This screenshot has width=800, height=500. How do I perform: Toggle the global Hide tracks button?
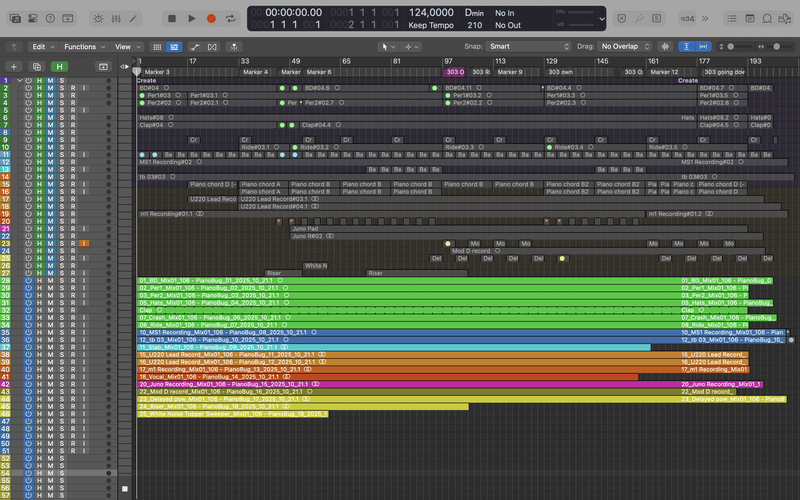(x=60, y=66)
